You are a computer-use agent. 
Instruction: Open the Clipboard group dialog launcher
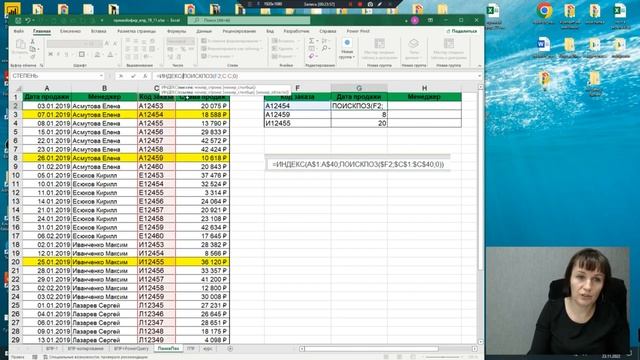pyautogui.click(x=41, y=65)
